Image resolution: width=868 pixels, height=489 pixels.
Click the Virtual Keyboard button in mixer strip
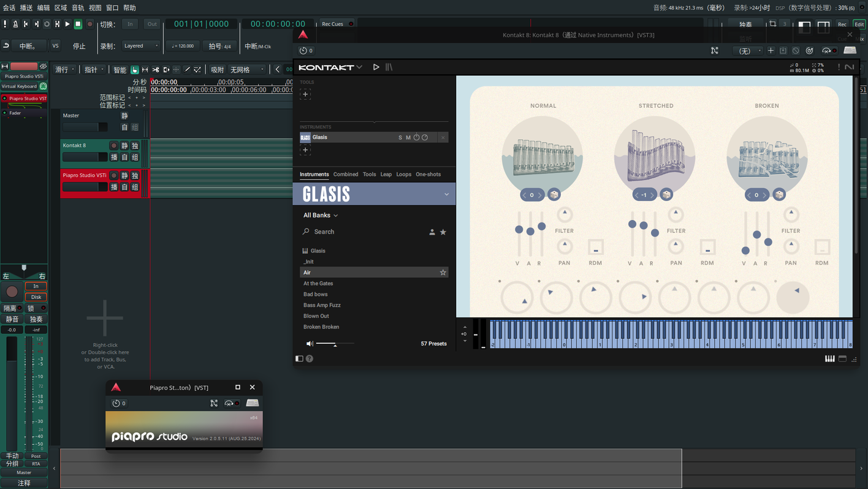click(20, 86)
